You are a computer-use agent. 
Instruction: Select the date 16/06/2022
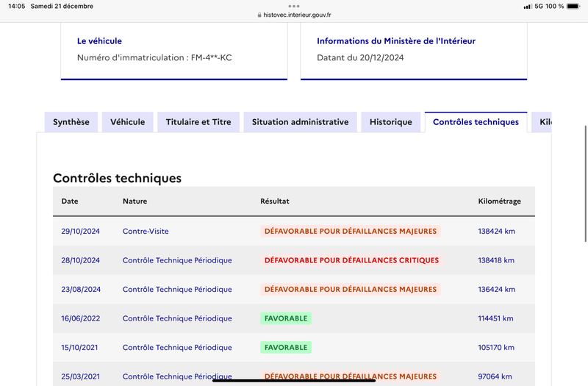coord(81,318)
